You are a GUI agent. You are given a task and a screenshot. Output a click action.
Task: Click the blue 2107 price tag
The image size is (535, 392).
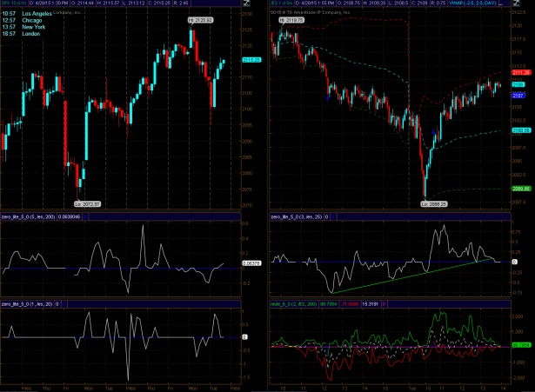(518, 95)
